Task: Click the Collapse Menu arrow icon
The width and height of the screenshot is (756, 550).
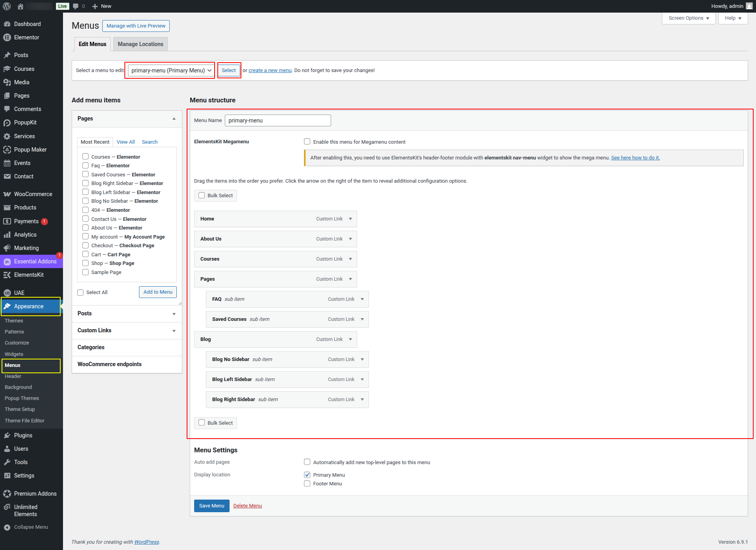Action: tap(7, 527)
